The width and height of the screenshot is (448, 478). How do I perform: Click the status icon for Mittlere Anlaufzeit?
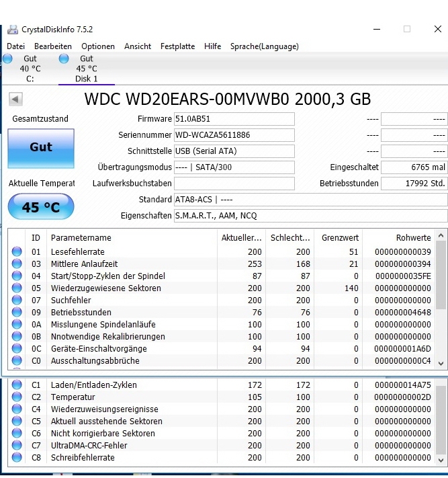[x=17, y=264]
